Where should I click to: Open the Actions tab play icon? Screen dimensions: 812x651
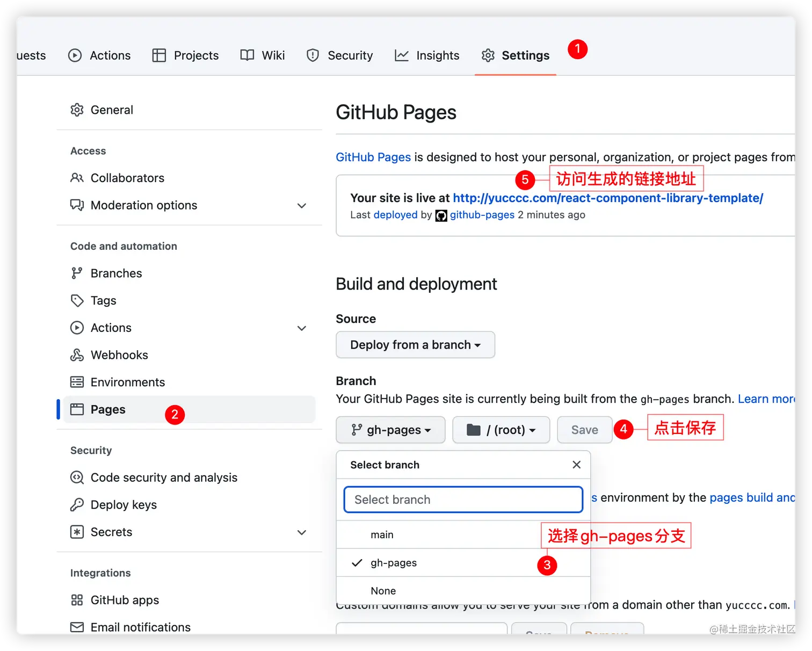point(75,55)
